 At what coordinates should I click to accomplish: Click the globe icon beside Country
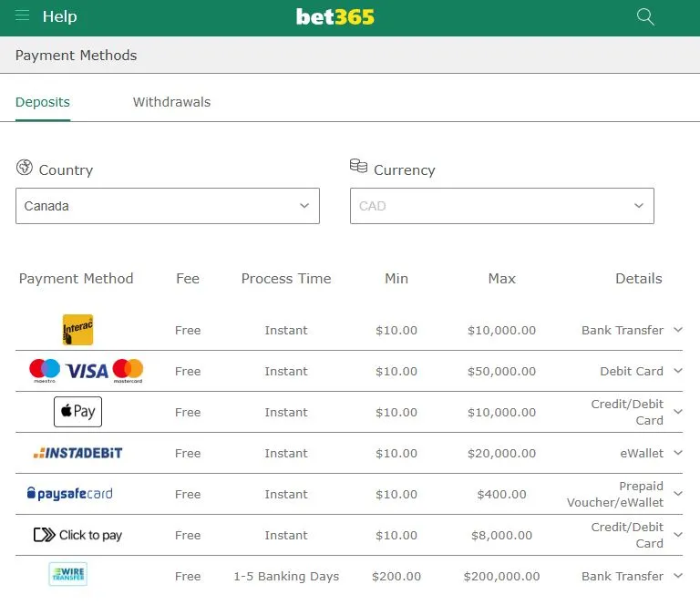(25, 168)
